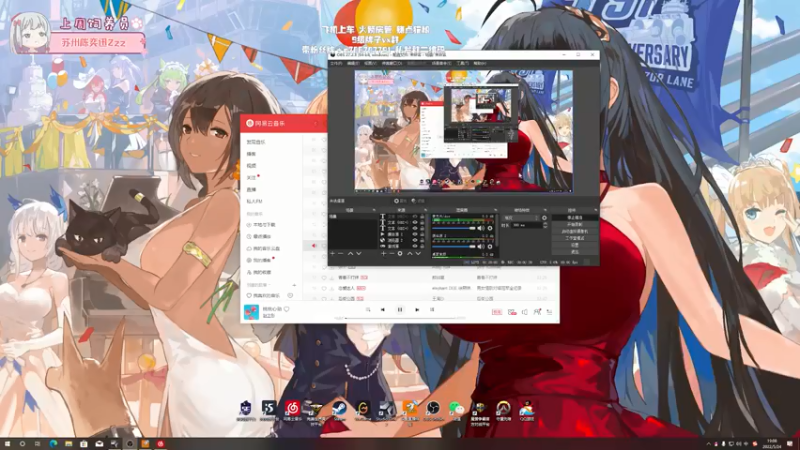
Task: Open Mic/Aux channel settings gear in the mixer
Action: [490, 228]
